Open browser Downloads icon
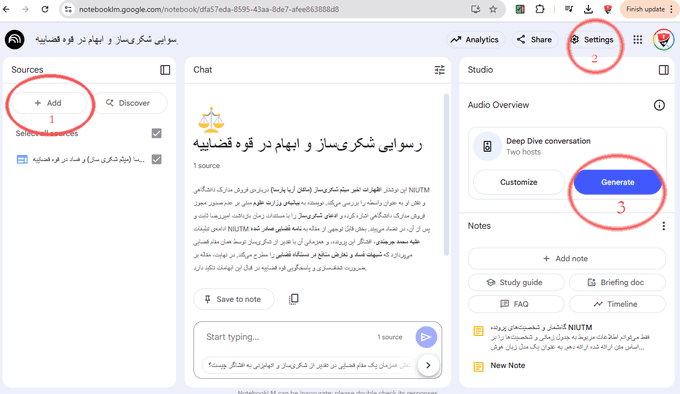 pos(588,9)
